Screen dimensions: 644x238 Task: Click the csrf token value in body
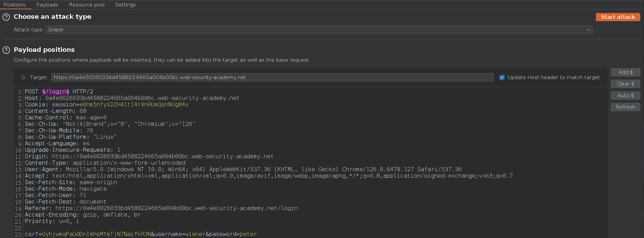click(x=97, y=234)
